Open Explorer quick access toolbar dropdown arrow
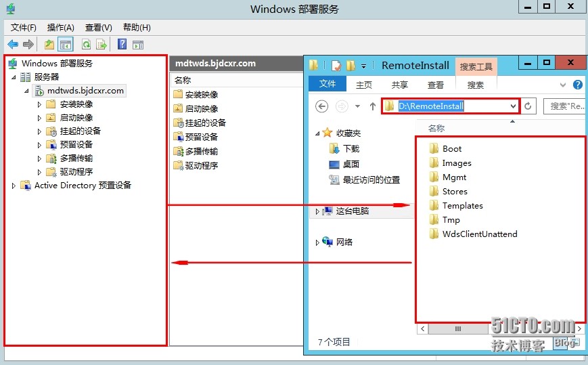 [363, 66]
